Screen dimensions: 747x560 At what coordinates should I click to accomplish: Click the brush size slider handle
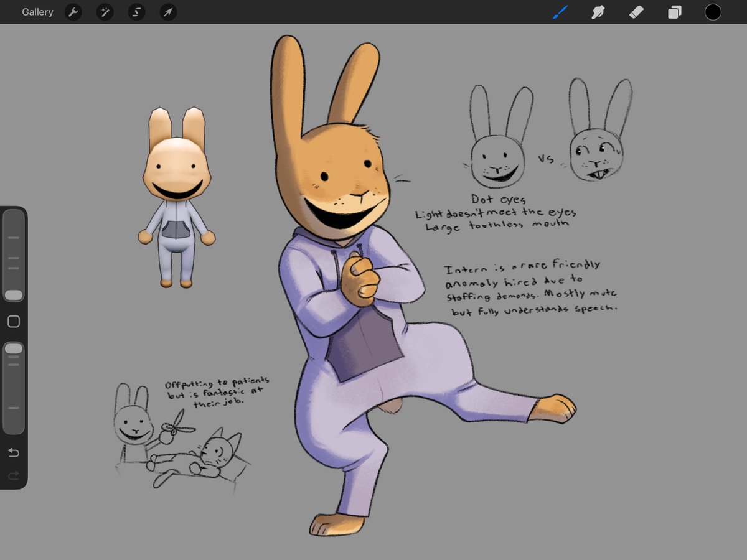[x=14, y=295]
